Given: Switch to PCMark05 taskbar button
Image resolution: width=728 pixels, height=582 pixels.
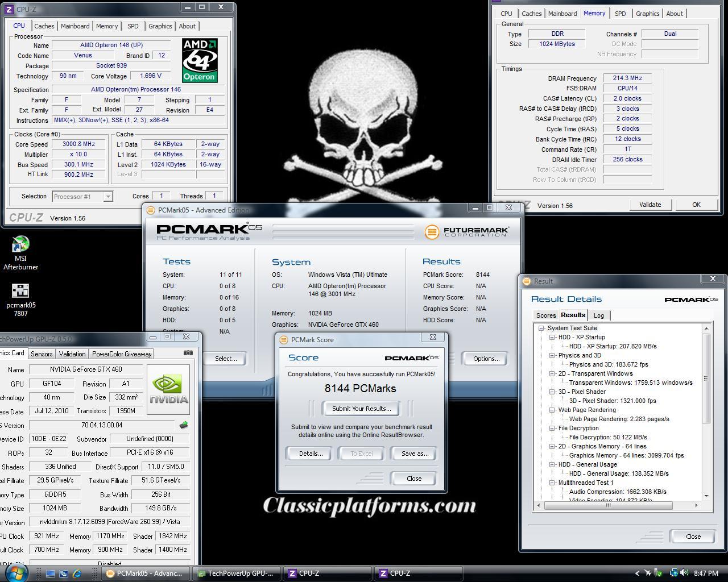Looking at the screenshot, I should pos(146,573).
